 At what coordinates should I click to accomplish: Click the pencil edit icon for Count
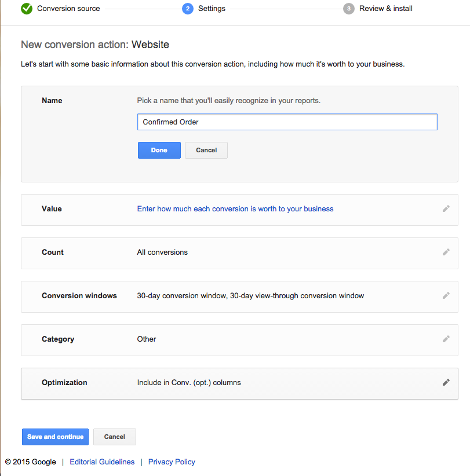446,252
